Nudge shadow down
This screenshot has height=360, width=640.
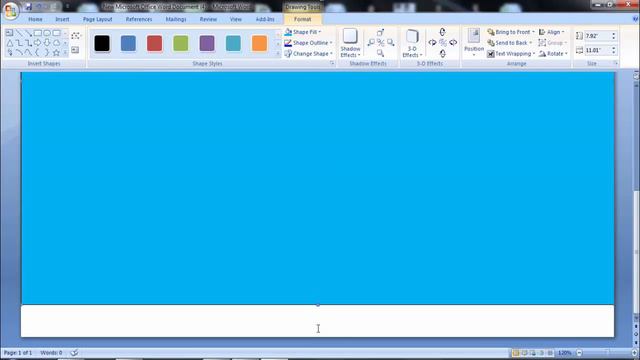point(380,53)
